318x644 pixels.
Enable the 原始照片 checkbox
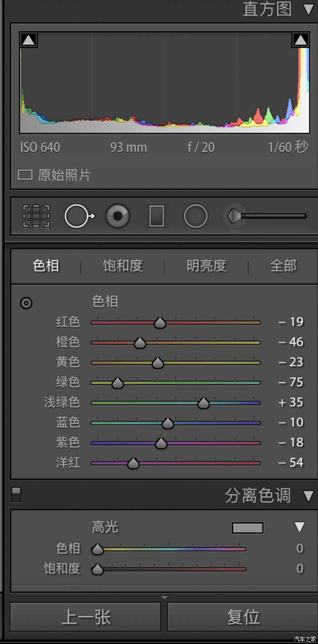pyautogui.click(x=25, y=175)
